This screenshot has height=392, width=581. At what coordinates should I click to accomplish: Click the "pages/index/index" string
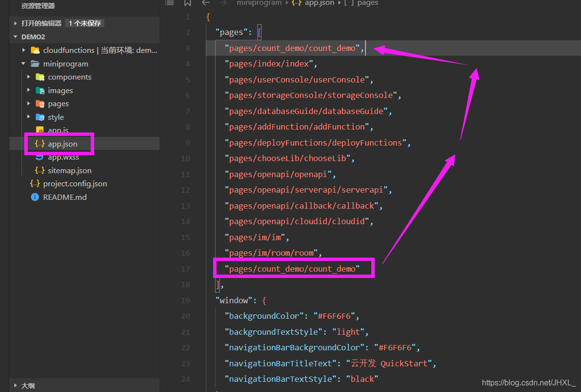269,64
